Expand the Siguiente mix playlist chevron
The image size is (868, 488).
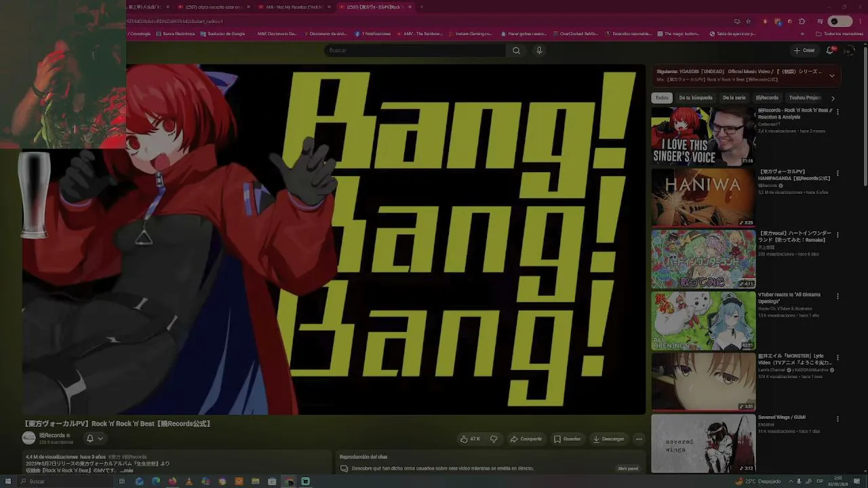click(832, 75)
